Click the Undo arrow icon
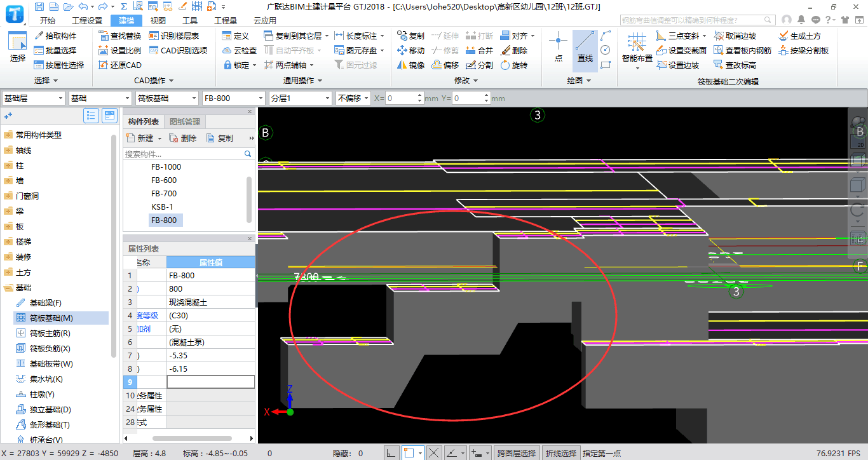 (83, 6)
